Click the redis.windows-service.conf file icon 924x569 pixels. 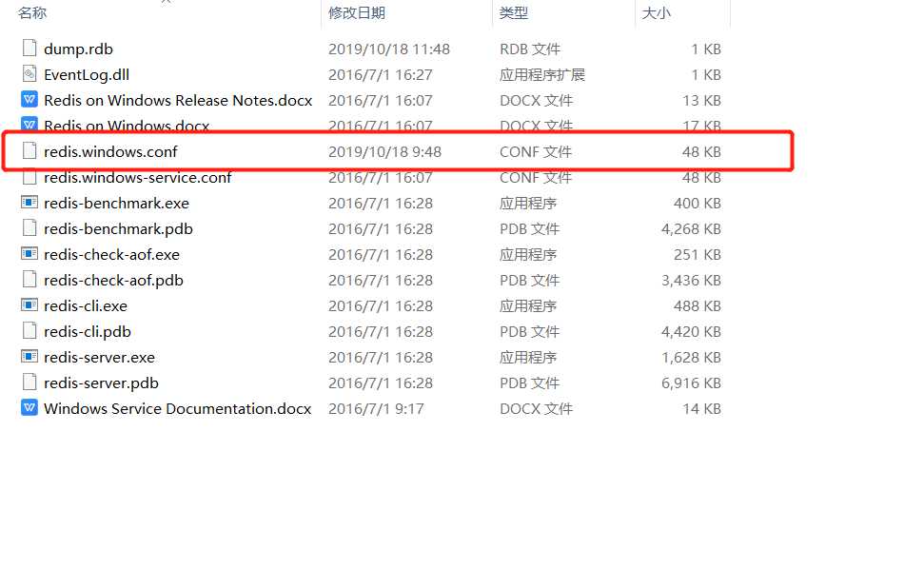click(x=29, y=177)
